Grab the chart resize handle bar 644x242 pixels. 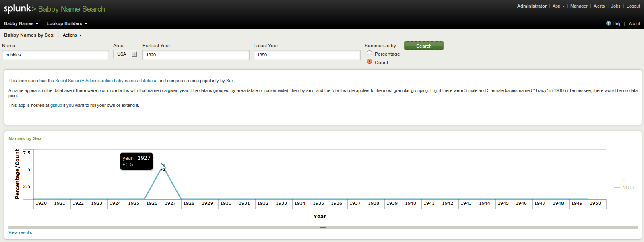(323, 227)
